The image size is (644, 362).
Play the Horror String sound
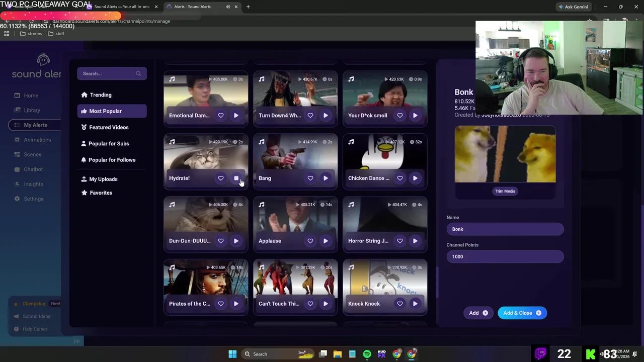[415, 241]
